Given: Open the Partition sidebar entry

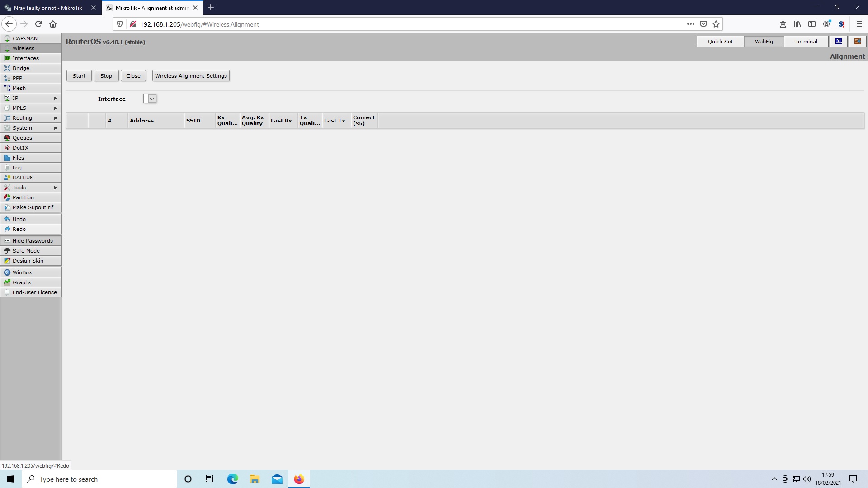Looking at the screenshot, I should click(23, 197).
